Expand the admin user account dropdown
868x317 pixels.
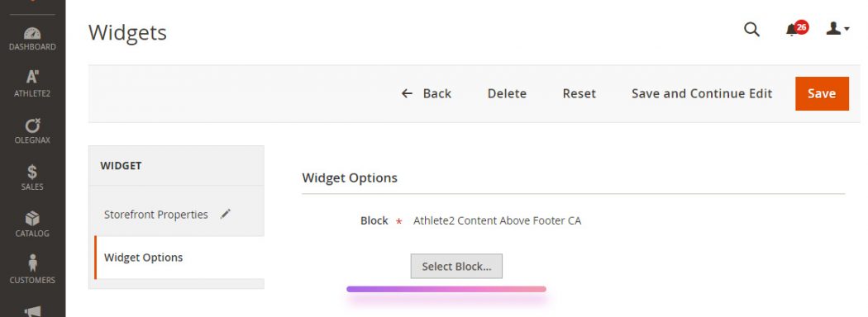coord(837,29)
